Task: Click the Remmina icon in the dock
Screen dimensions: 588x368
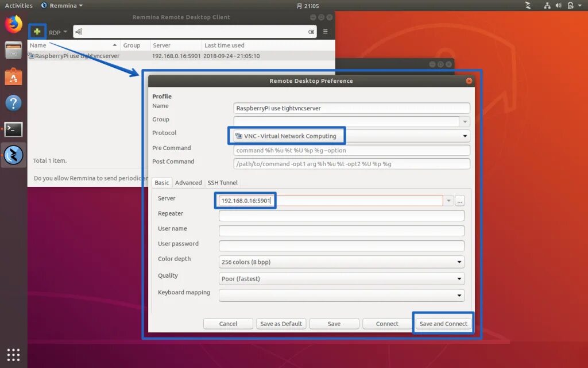Action: 14,155
